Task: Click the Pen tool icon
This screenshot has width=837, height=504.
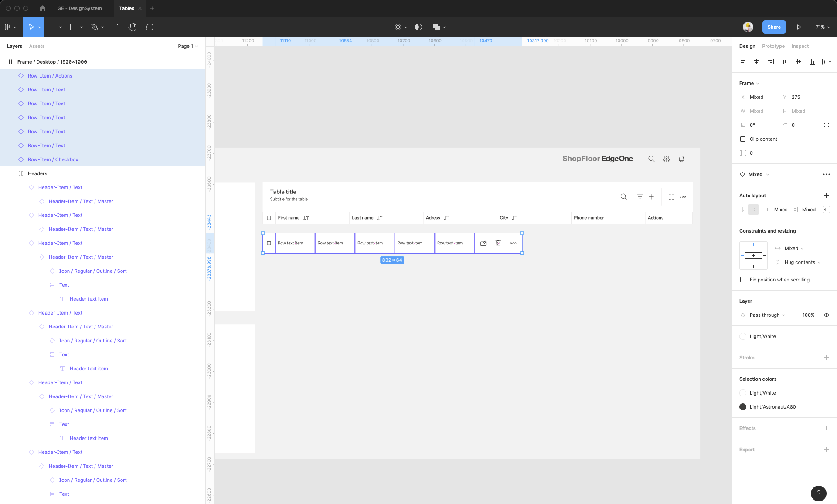Action: click(94, 27)
